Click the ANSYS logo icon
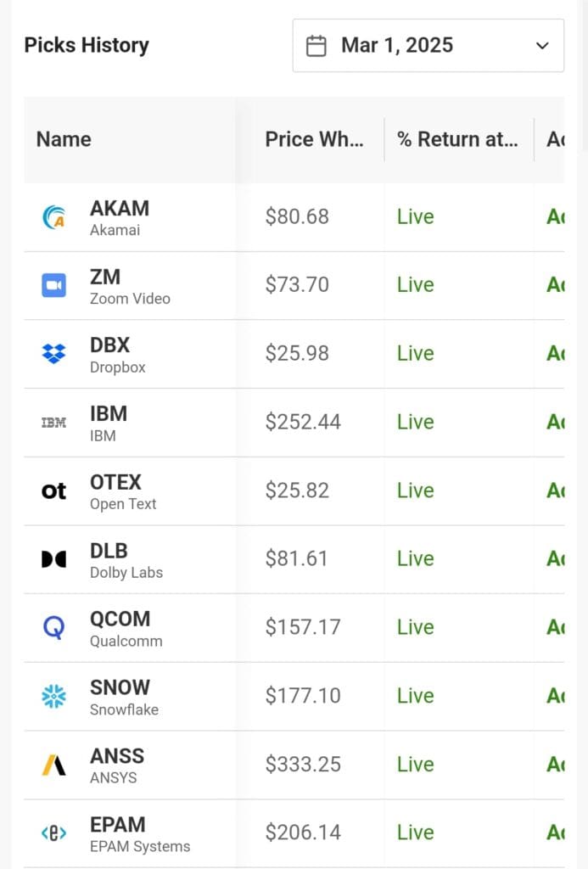Viewport: 588px width, 869px height. pos(54,765)
